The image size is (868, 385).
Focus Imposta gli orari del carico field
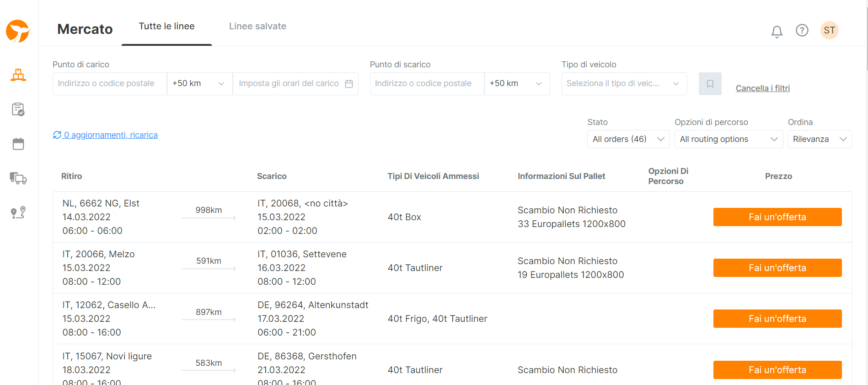(x=295, y=84)
